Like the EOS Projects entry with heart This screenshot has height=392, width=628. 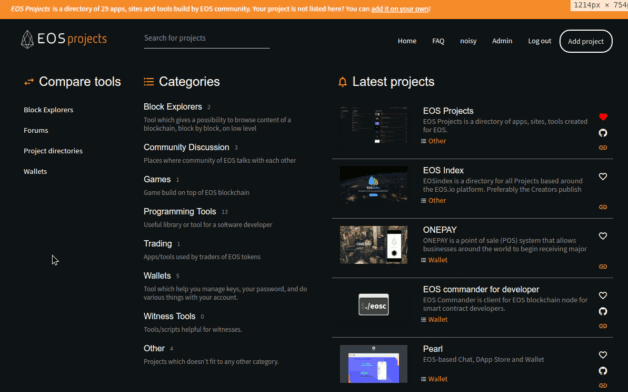pyautogui.click(x=603, y=117)
